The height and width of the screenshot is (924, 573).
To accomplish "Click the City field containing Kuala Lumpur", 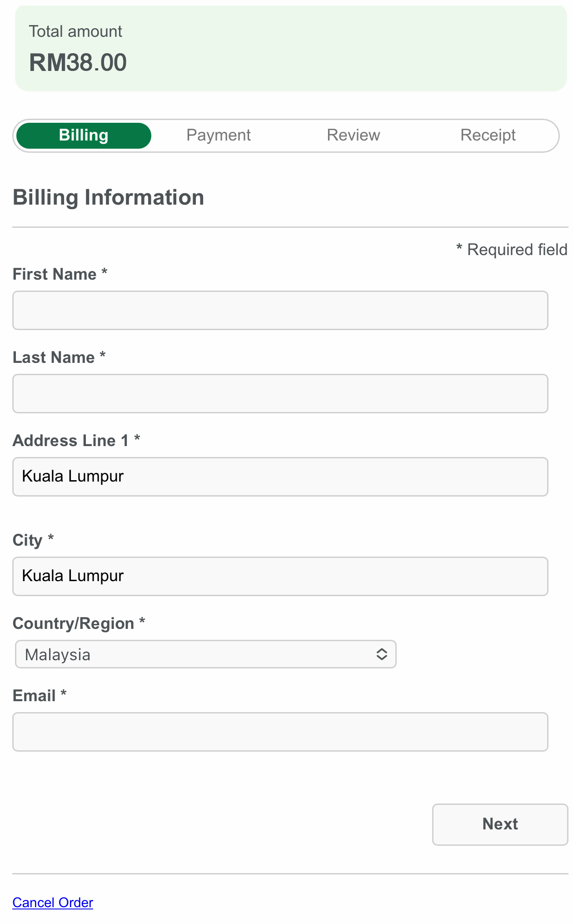I will (x=280, y=577).
